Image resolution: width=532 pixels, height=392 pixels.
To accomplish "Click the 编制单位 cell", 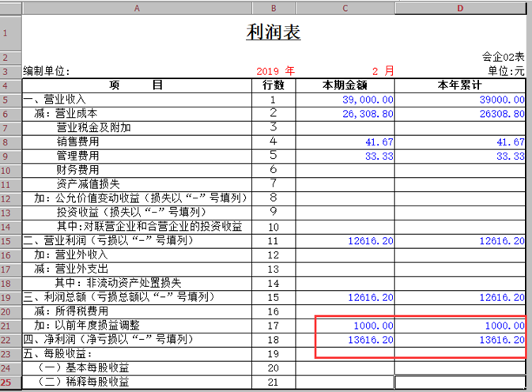I will point(47,71).
